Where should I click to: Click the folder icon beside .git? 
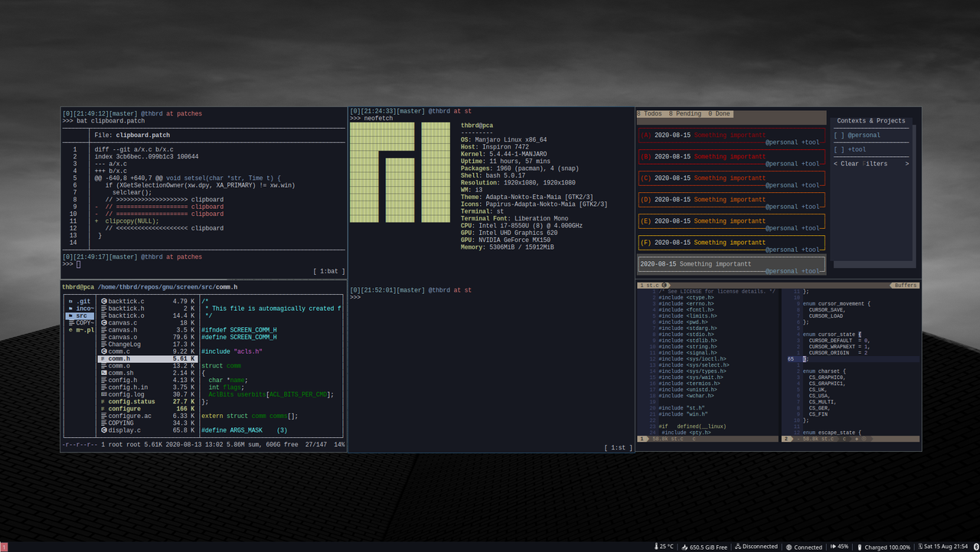[x=70, y=302]
